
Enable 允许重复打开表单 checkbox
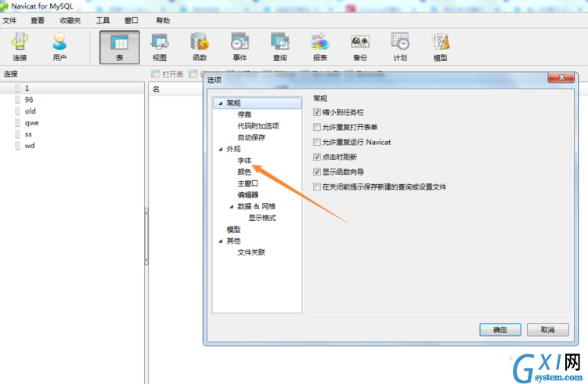click(317, 127)
